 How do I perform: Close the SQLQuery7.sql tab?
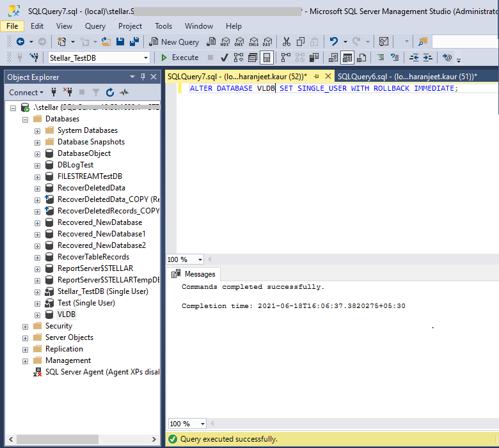pyautogui.click(x=328, y=76)
